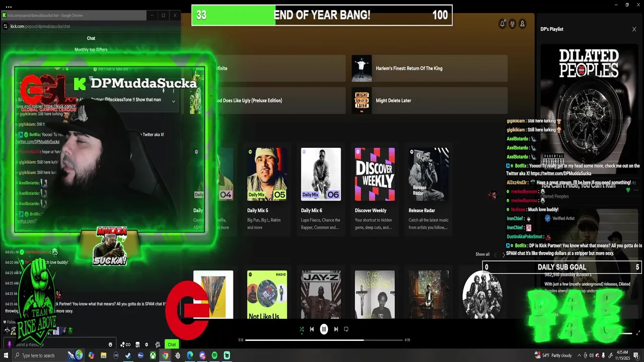
Task: Toggle shuffle in the Spotify player
Action: point(301,329)
